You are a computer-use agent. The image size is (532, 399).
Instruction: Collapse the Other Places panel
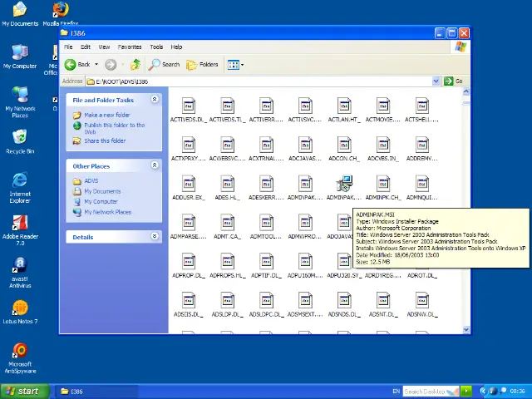coord(154,165)
